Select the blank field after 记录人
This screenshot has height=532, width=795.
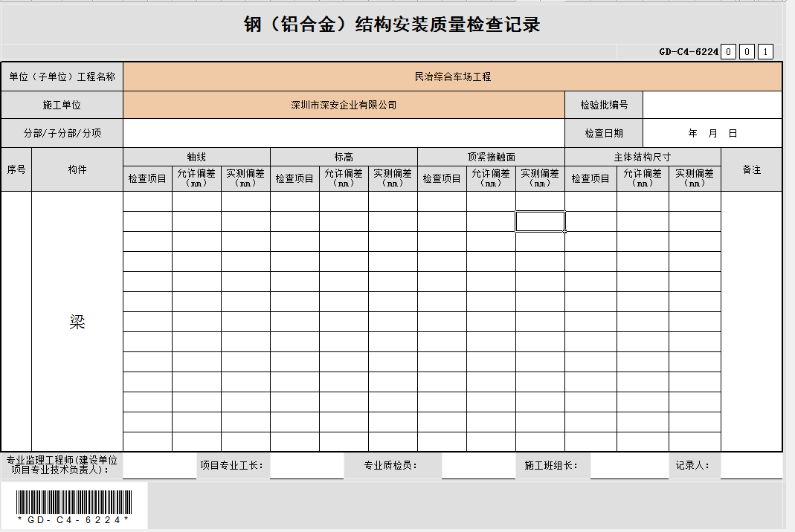tap(751, 466)
